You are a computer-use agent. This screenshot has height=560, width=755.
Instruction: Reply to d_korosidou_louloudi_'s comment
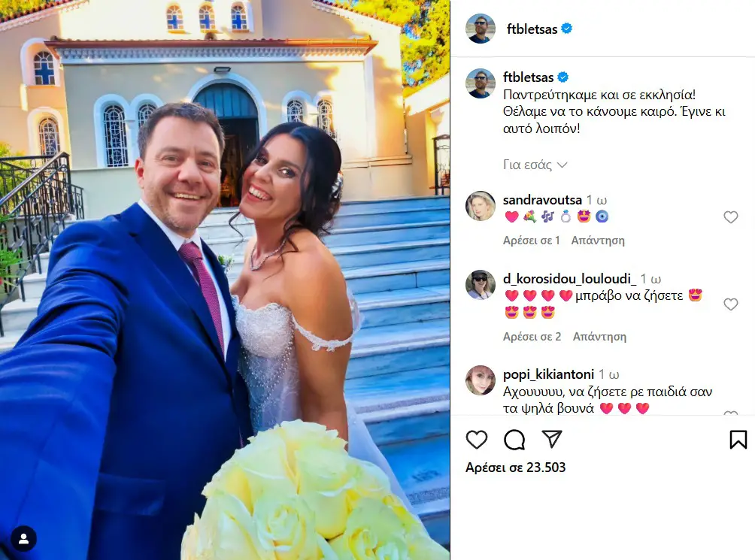tap(599, 336)
